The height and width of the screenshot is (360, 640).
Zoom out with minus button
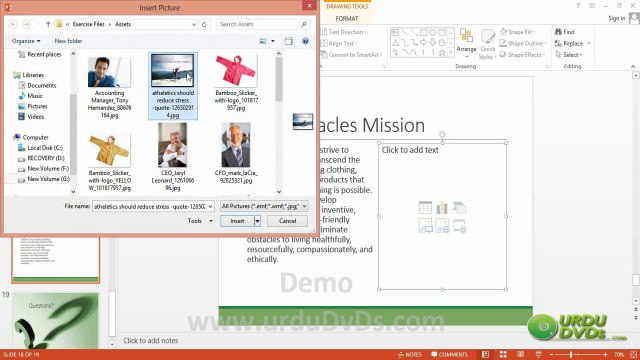point(551,354)
